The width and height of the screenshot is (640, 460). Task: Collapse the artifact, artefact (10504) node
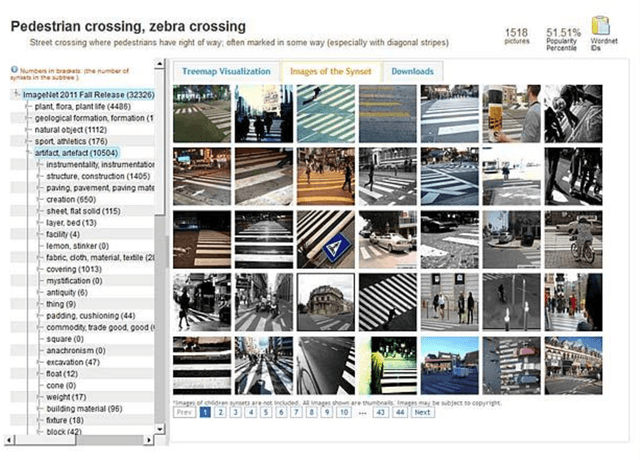click(28, 153)
